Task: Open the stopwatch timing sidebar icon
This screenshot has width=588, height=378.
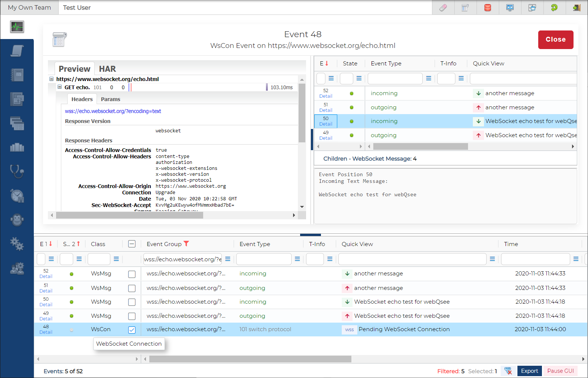Action: click(x=17, y=196)
